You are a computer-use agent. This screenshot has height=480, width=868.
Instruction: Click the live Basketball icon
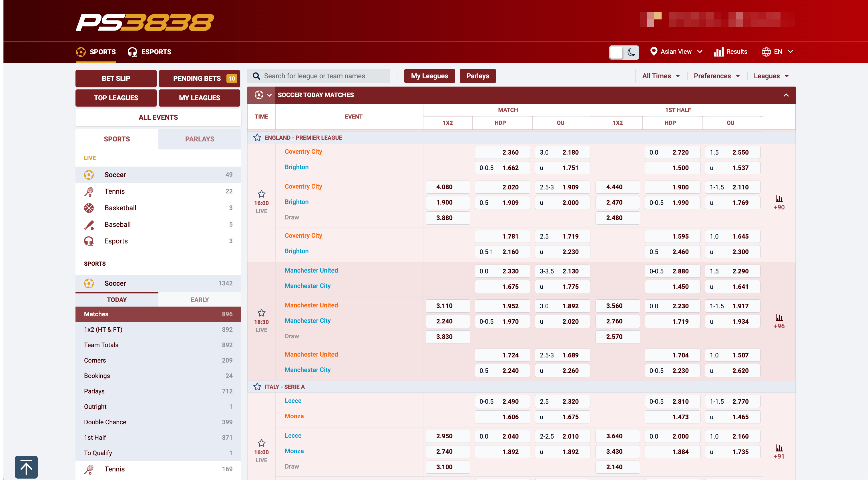pos(89,208)
